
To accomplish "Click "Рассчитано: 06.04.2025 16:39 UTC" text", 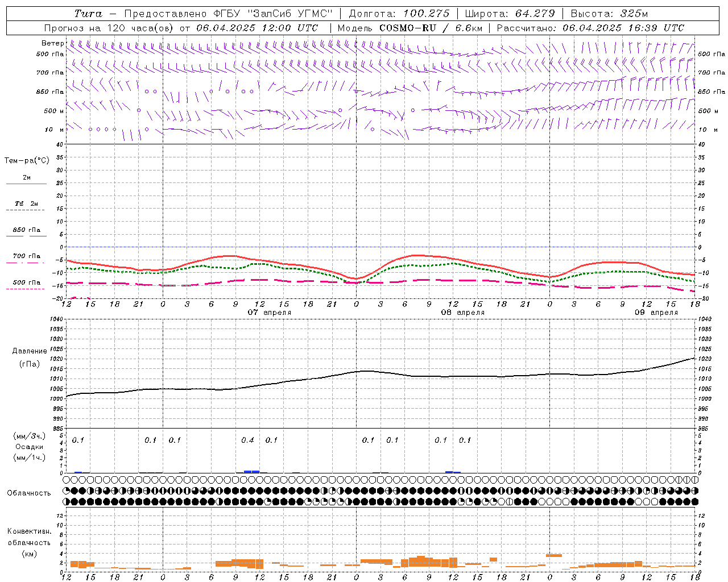I will 590,28.
